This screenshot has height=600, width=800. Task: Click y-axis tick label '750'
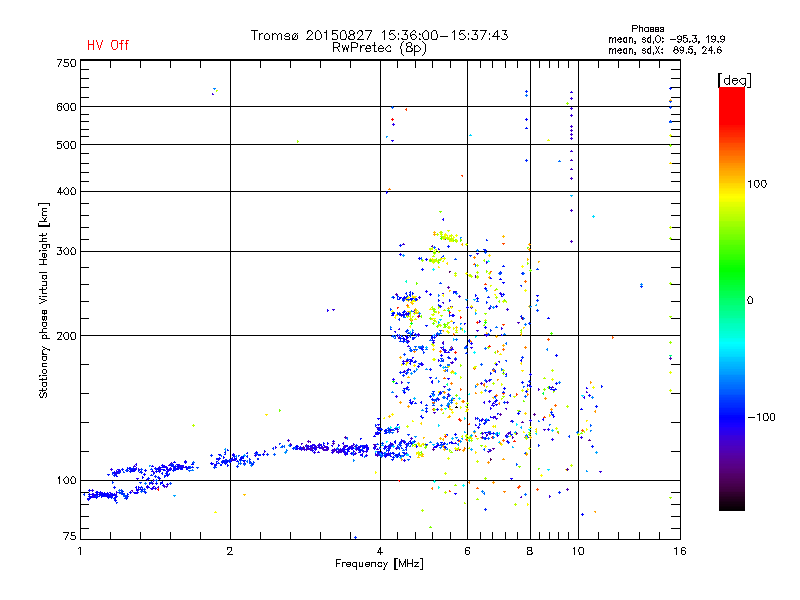pos(66,63)
